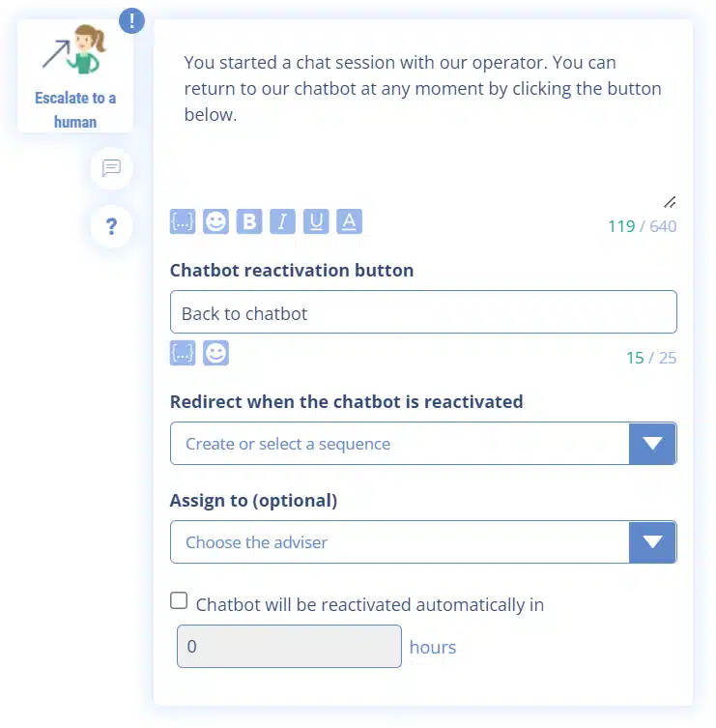Open the question mark help icon
716x728 pixels.
coord(111,227)
